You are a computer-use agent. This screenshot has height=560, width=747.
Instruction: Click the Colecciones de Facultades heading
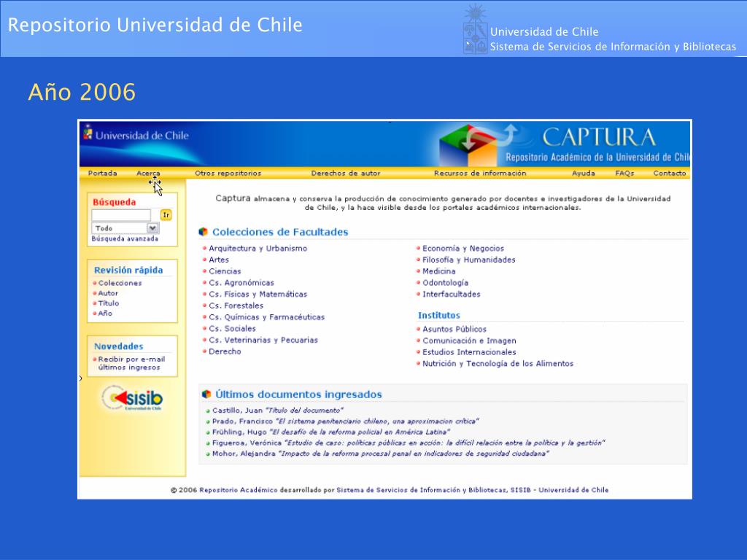pyautogui.click(x=280, y=232)
